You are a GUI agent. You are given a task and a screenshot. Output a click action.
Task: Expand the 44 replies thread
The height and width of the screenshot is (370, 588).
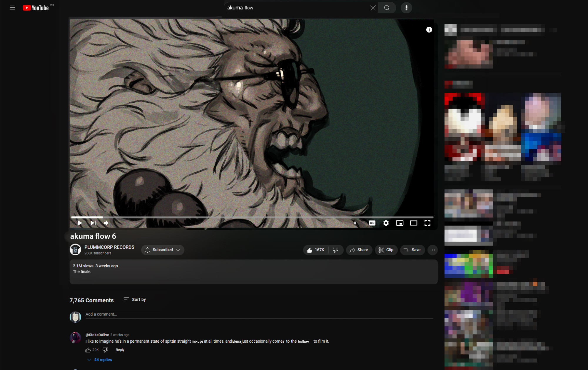pyautogui.click(x=100, y=360)
